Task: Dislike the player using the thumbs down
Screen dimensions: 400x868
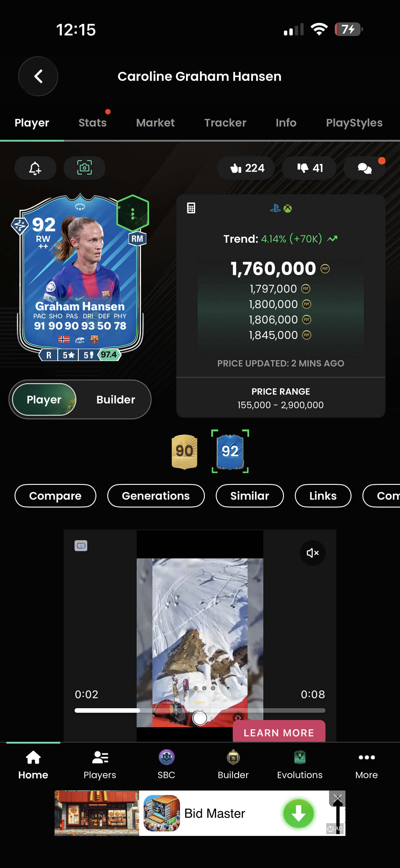Action: coord(309,168)
